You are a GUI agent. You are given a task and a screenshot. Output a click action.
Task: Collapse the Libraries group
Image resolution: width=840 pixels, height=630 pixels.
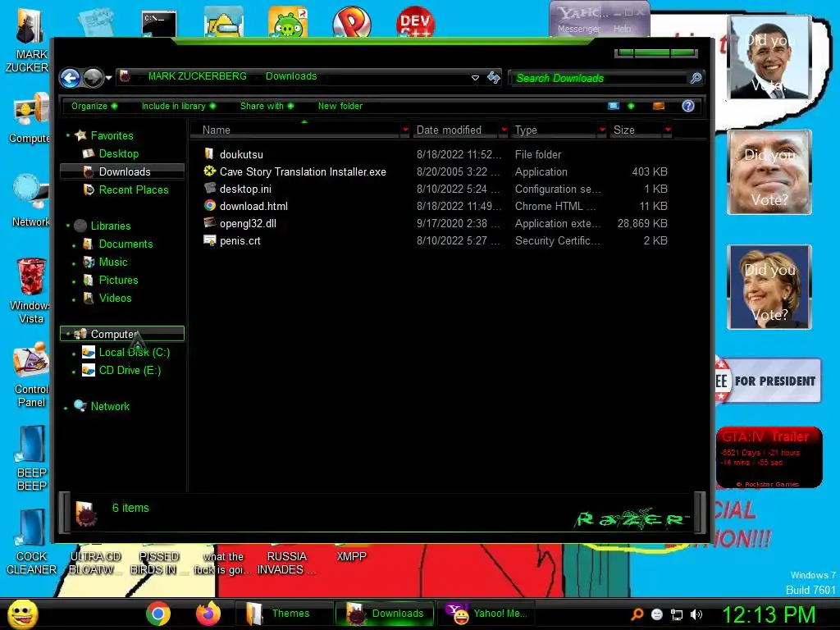[68, 226]
